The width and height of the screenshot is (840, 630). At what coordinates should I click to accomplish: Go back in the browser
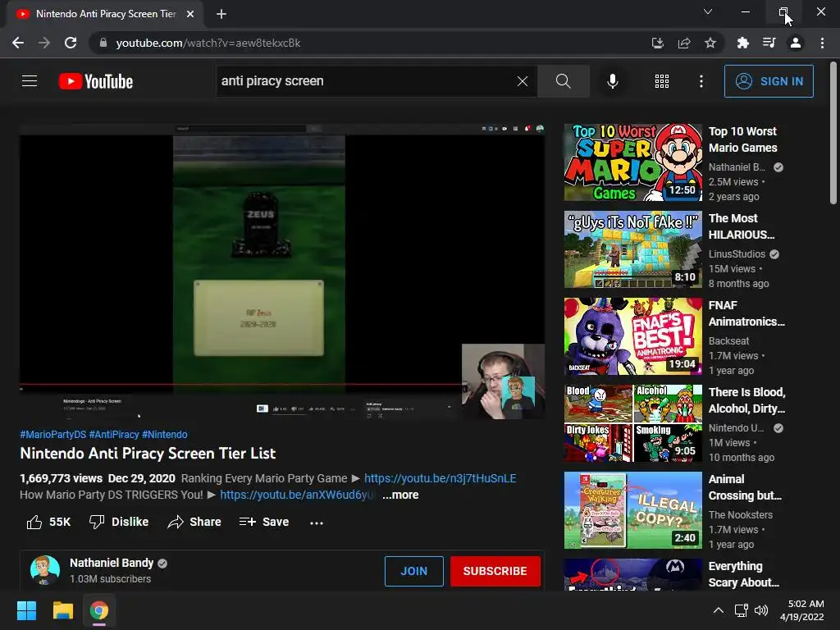tap(18, 43)
